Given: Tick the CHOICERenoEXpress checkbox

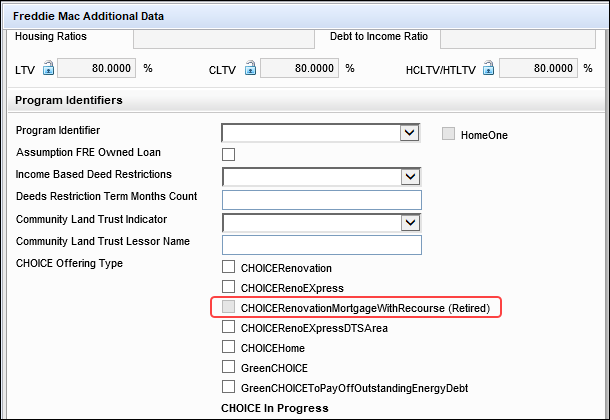Looking at the screenshot, I should 229,287.
